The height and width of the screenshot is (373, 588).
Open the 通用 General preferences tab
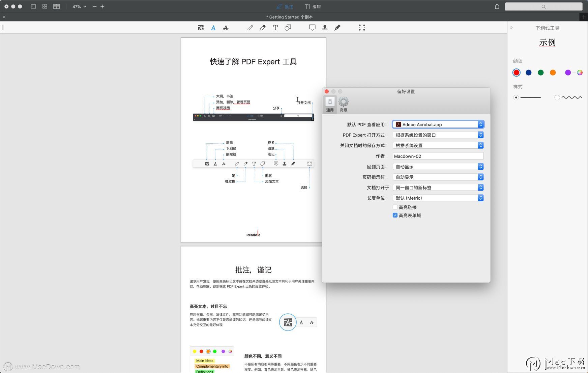[x=330, y=104]
